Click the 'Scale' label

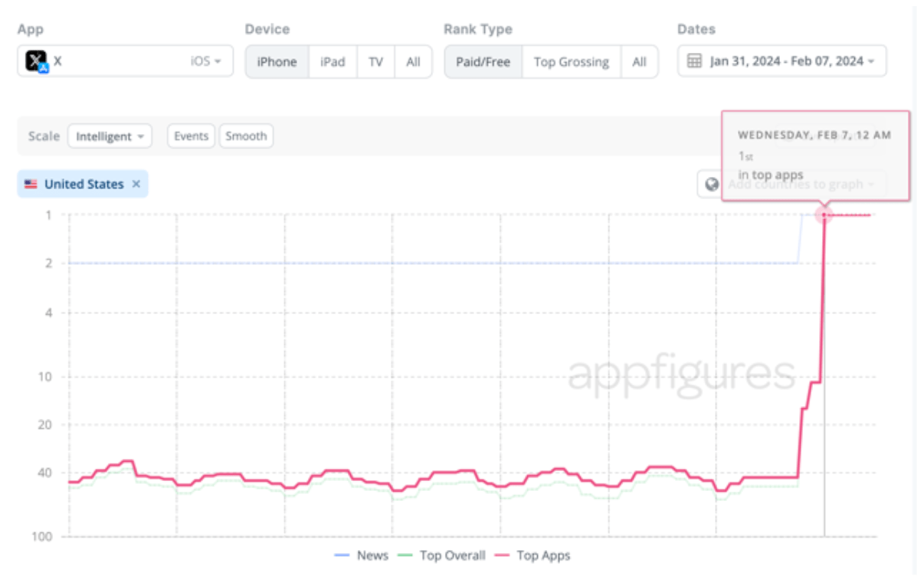[44, 136]
